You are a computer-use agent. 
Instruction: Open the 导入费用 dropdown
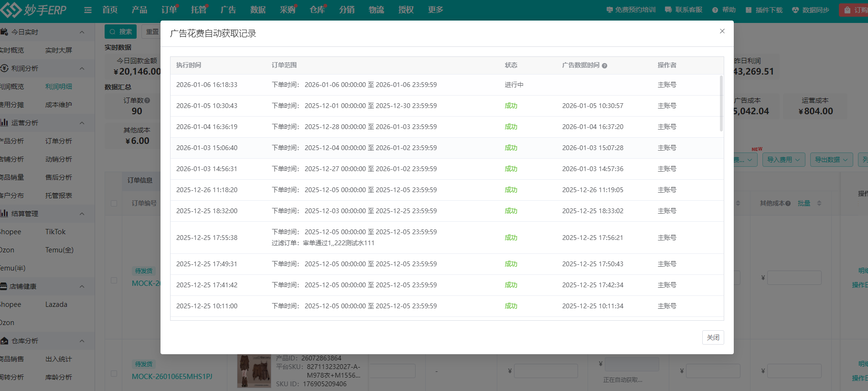point(783,160)
